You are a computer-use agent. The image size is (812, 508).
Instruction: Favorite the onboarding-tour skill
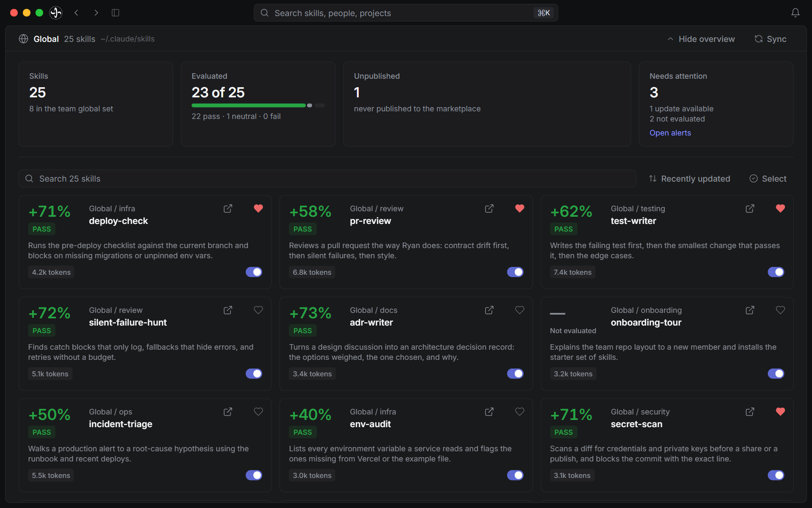coord(780,310)
